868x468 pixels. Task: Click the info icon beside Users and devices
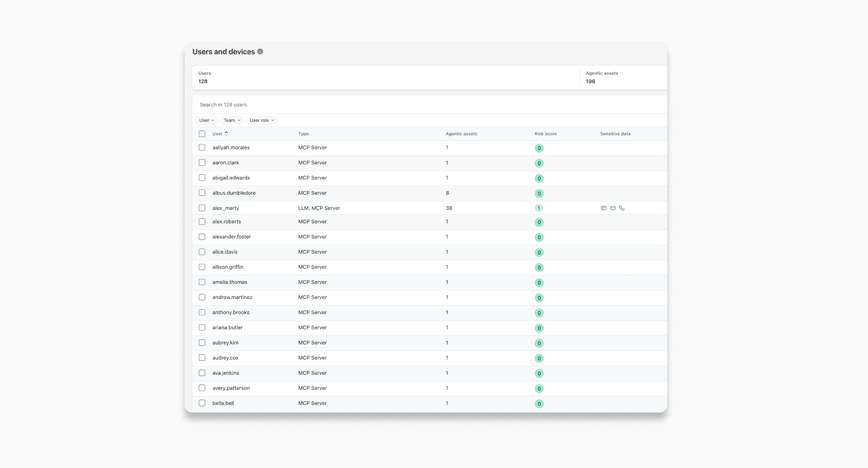point(260,52)
